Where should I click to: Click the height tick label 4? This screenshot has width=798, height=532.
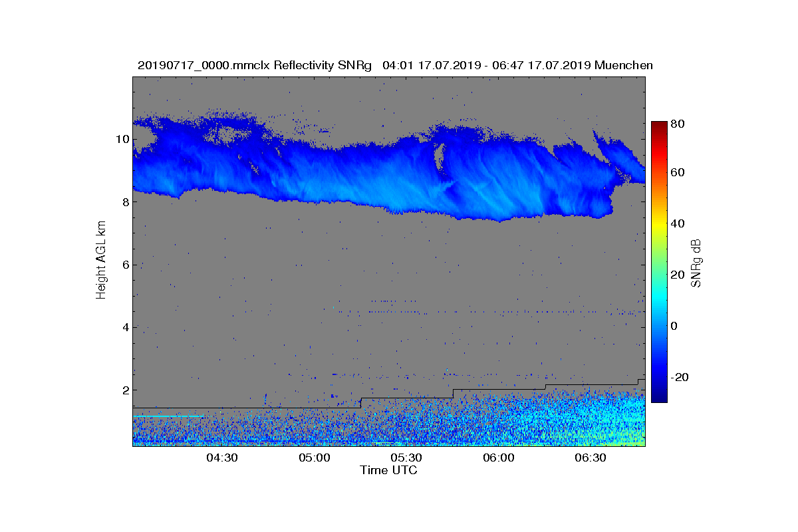click(126, 327)
